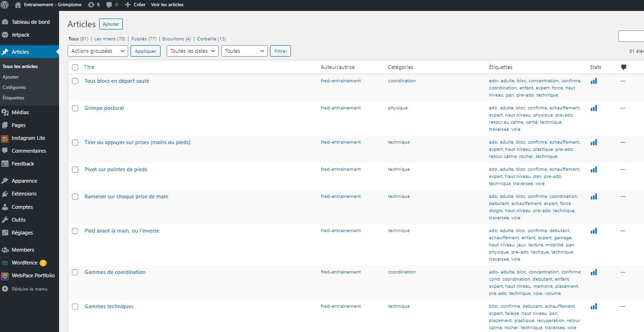Open Jetpack from the sidebar

point(20,35)
